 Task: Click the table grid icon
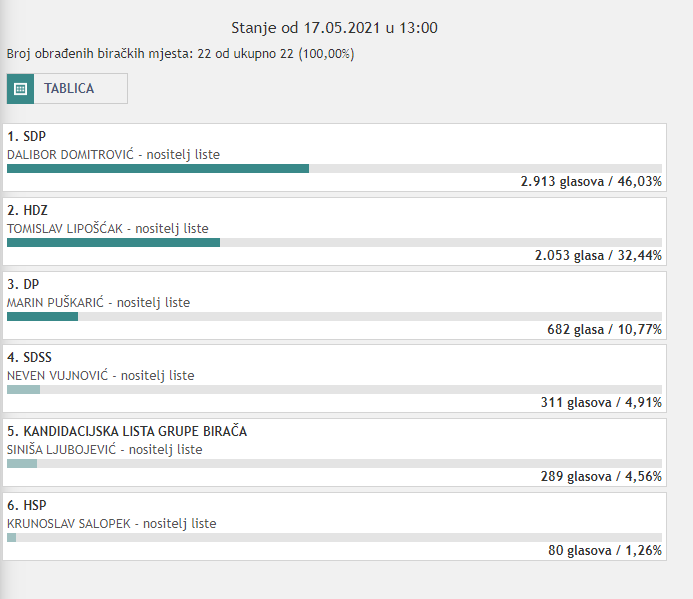(x=20, y=88)
